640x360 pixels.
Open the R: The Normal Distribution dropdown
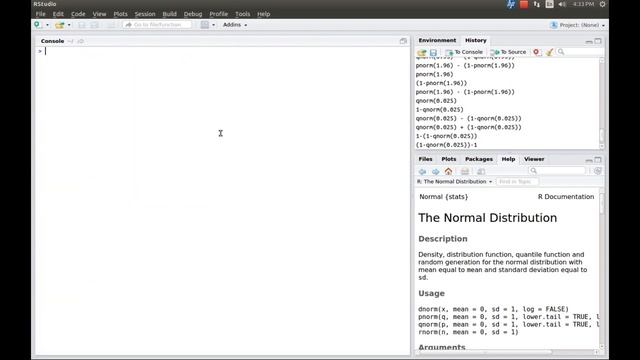pos(454,182)
